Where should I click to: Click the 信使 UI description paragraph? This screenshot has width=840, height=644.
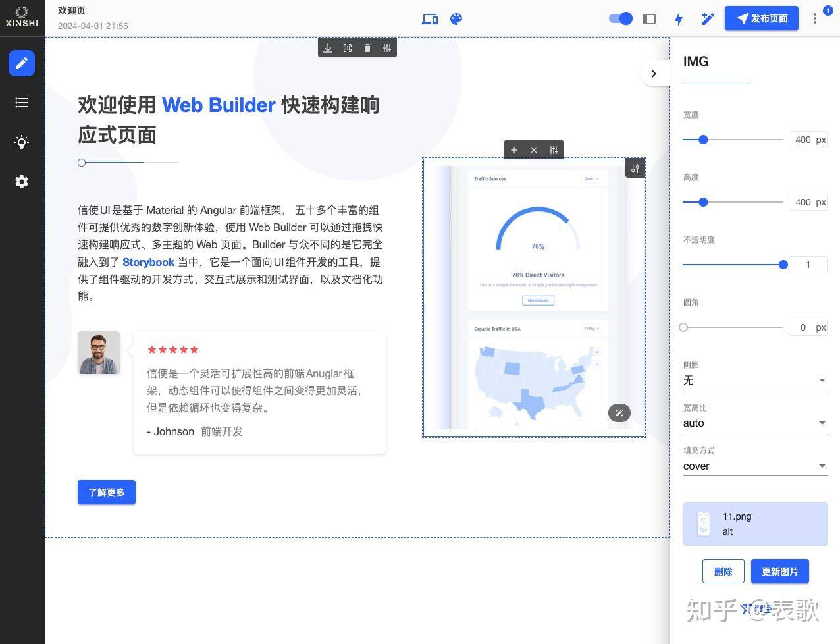(230, 254)
